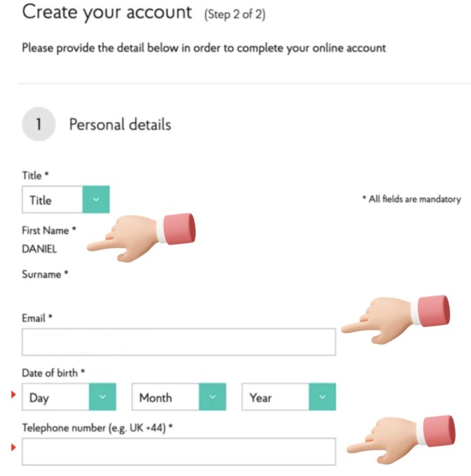Click the Step 2 of 2 indicator
The width and height of the screenshot is (471, 476).
click(235, 15)
